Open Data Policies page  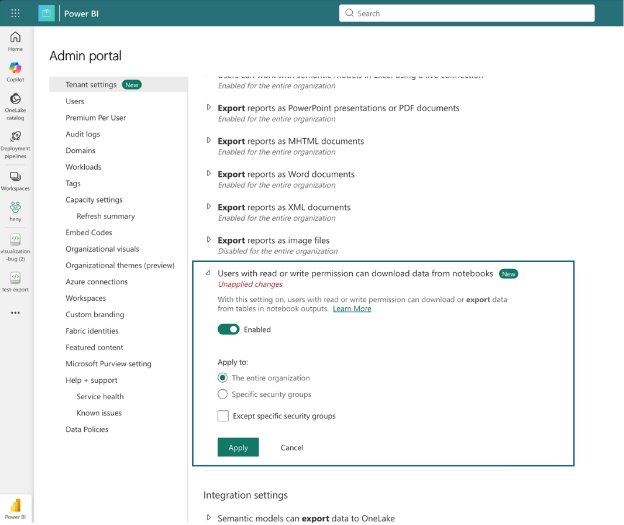tap(87, 429)
